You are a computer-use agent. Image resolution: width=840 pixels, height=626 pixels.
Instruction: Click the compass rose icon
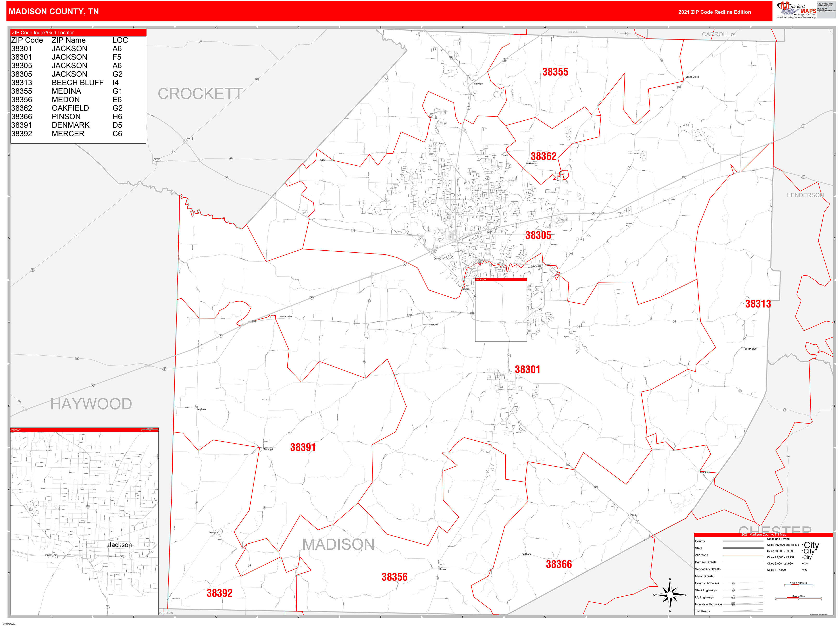coord(670,594)
